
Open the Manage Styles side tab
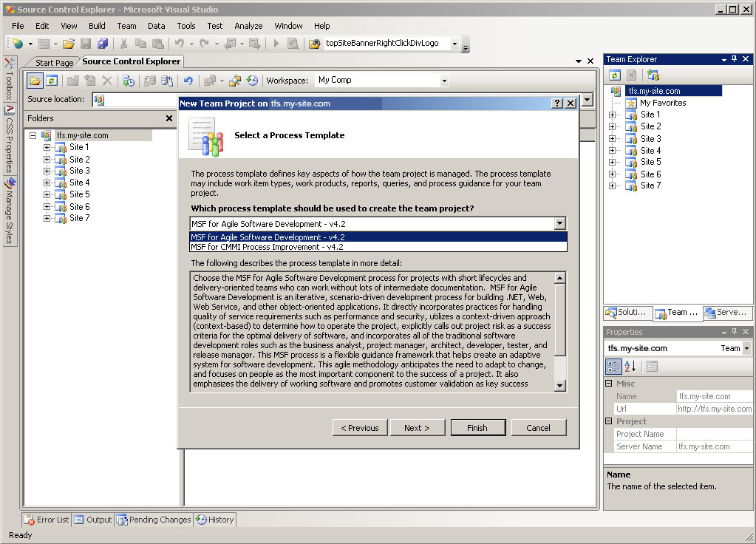pos(10,211)
